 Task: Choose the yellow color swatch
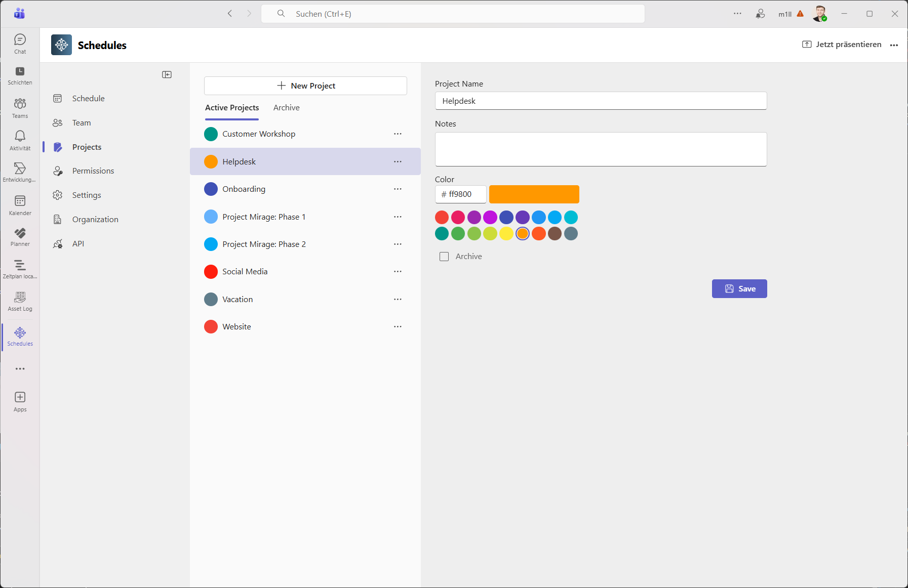[x=506, y=234]
